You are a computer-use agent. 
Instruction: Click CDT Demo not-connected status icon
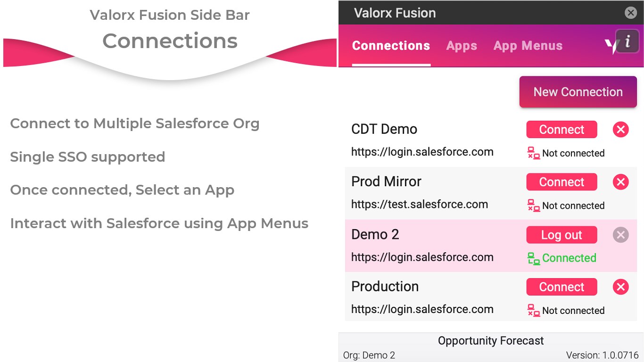(x=533, y=153)
